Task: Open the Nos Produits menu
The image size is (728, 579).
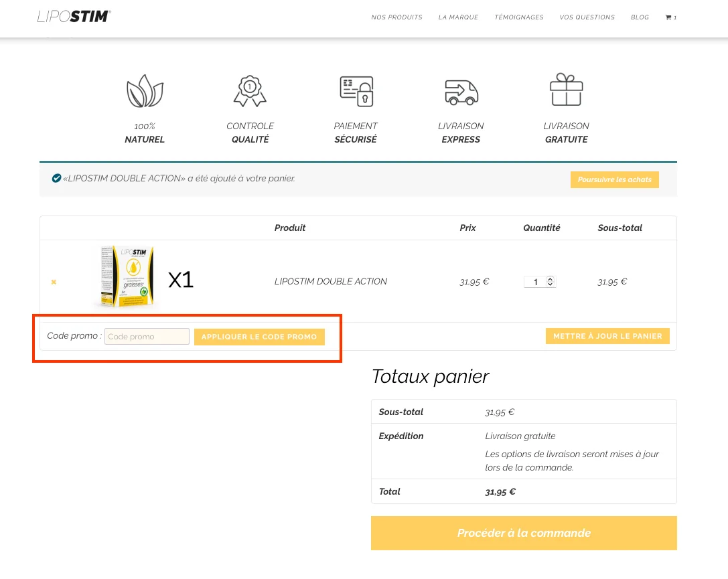Action: (396, 17)
